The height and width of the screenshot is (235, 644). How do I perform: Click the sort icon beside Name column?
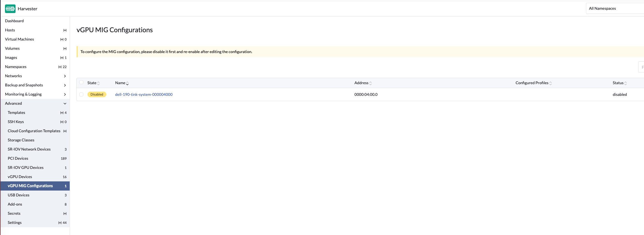(127, 83)
